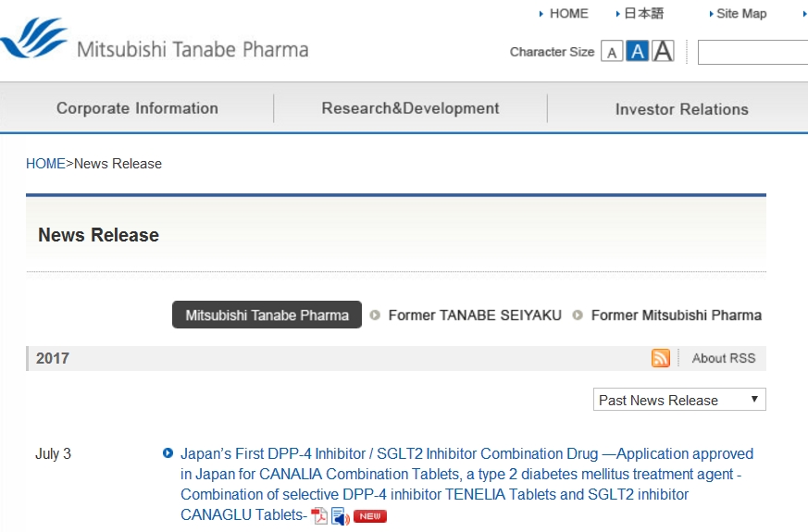Click the blue bullet beside July 3 headline
The image size is (808, 532).
(x=168, y=453)
